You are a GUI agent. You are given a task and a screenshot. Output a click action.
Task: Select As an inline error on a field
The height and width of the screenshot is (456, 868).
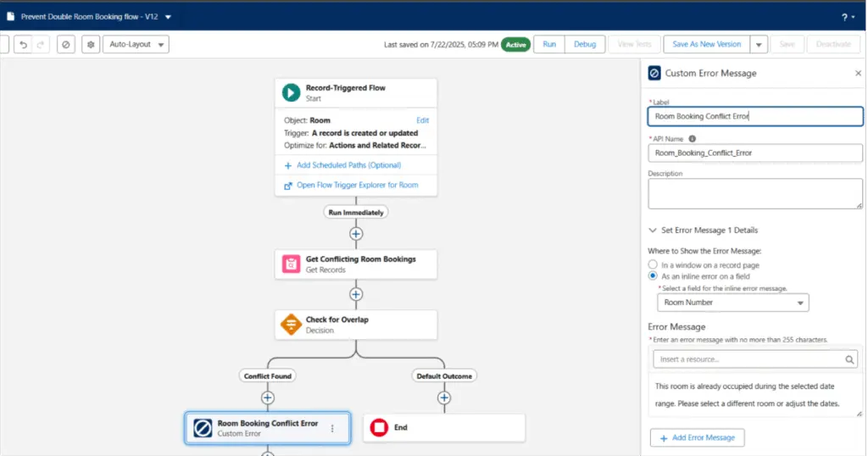point(653,275)
